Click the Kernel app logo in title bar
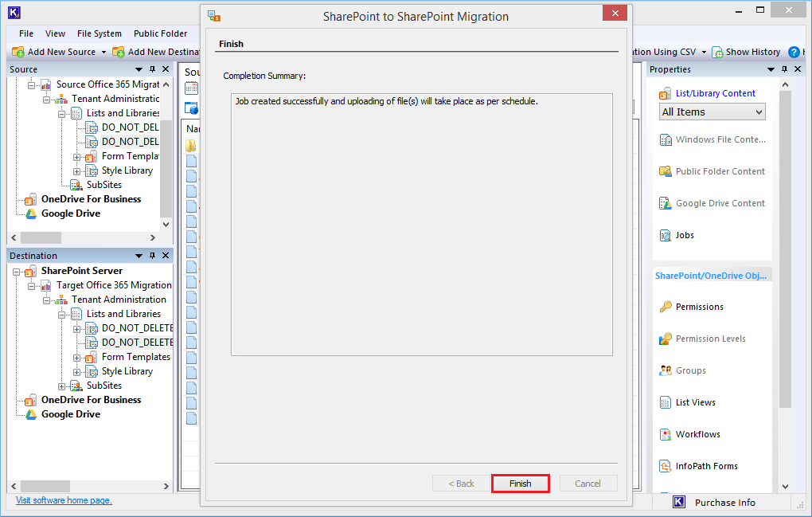 pos(14,13)
